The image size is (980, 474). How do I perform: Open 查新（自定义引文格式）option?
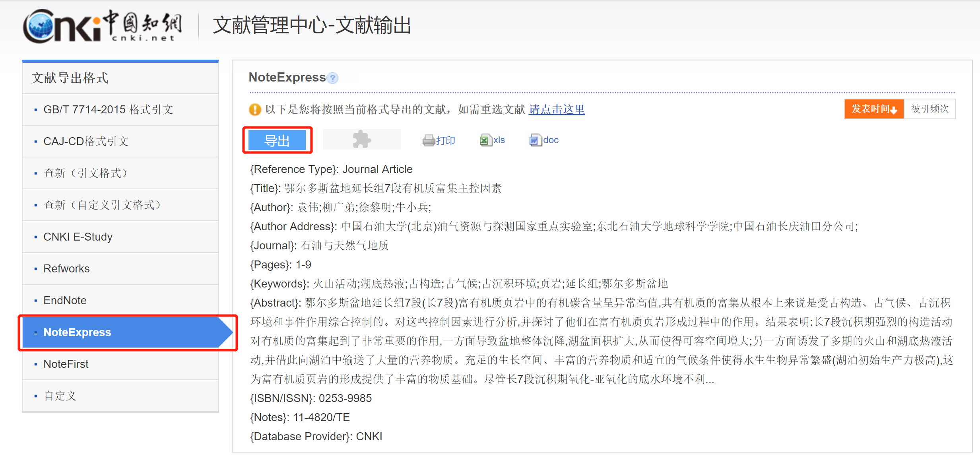coord(103,205)
